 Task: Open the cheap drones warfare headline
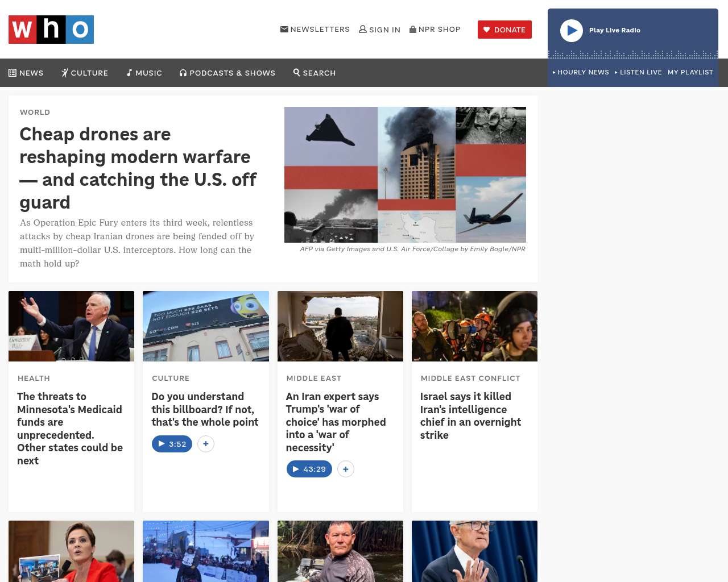coord(138,168)
